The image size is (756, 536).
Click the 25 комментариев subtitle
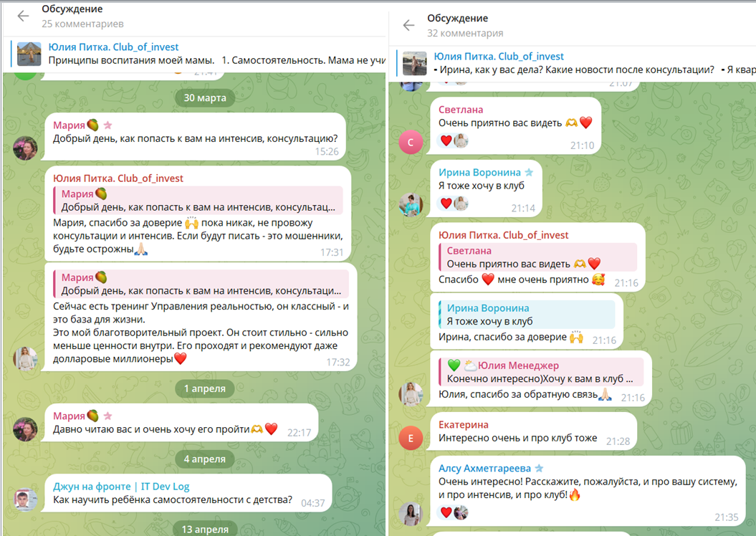point(82,24)
